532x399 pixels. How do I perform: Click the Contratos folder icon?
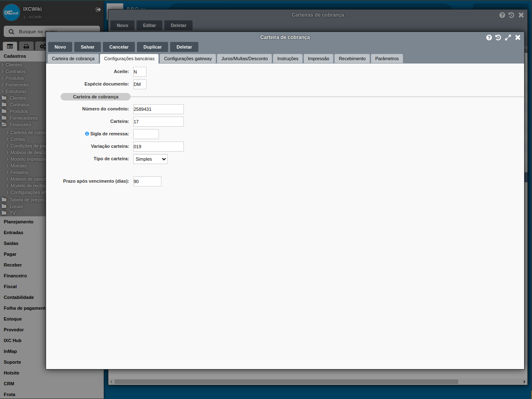[x=4, y=105]
